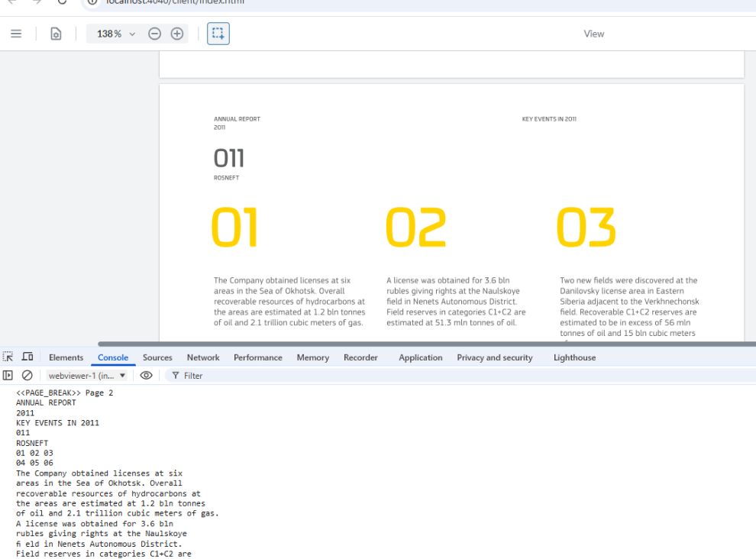Screen dimensions: 756x559
Task: Click console line '<<PAGE_BREAK>> Page 2'
Action: [x=65, y=393]
